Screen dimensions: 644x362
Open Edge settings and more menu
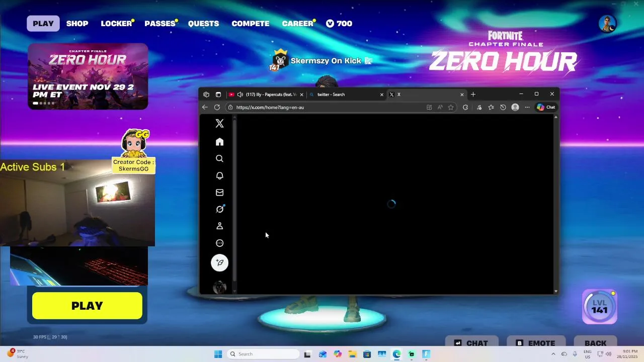527,107
